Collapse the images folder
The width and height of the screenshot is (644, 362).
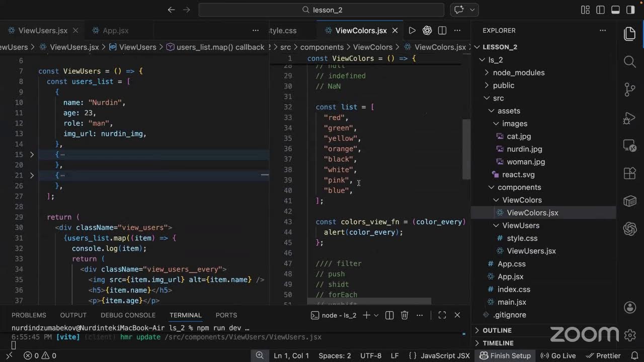515,124
